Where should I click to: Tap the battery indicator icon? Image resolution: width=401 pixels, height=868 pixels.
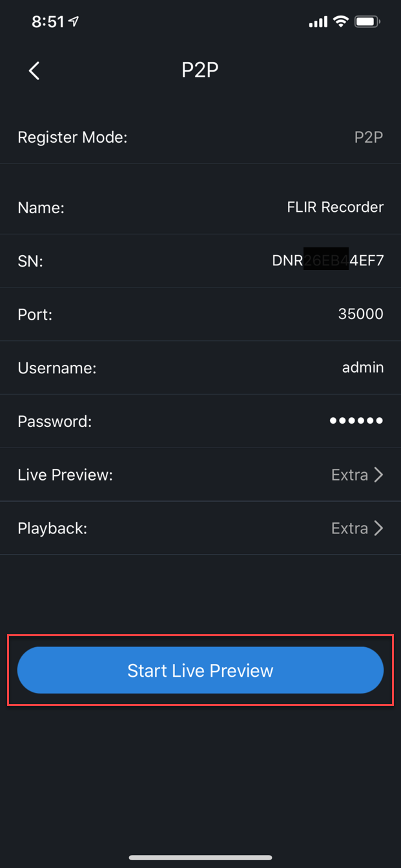[x=367, y=22]
